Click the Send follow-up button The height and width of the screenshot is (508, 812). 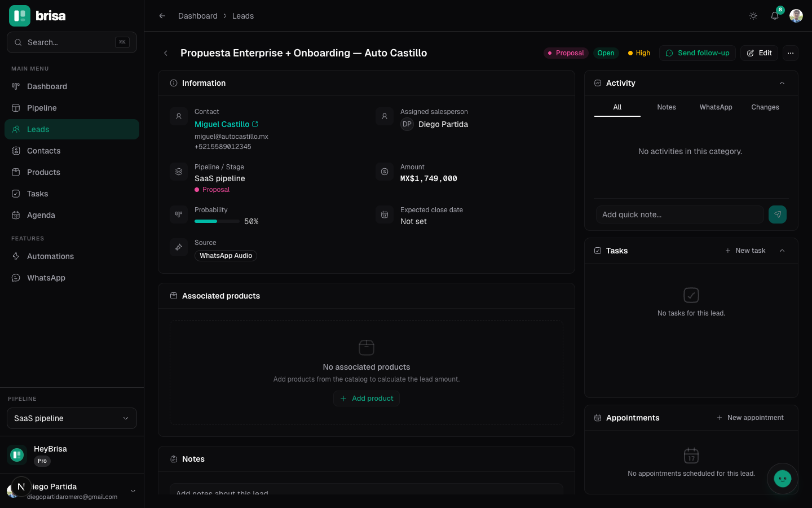click(x=698, y=53)
